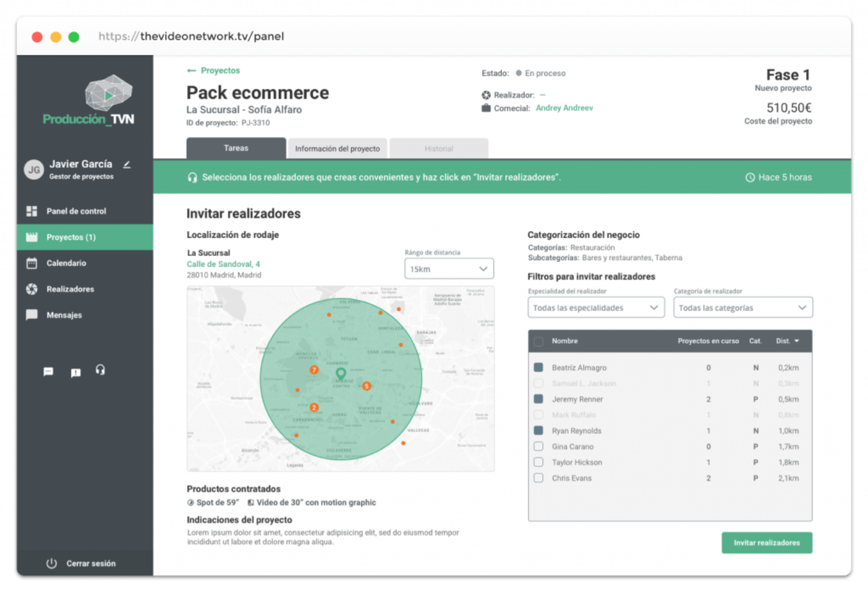Check the Gina Carano checkbox
The width and height of the screenshot is (868, 591).
[538, 446]
